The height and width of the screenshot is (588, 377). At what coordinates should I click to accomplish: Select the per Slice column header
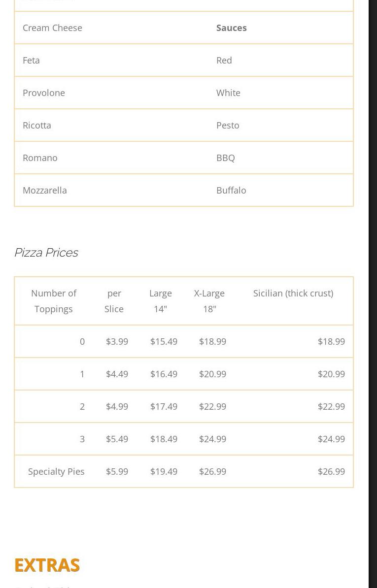[114, 301]
